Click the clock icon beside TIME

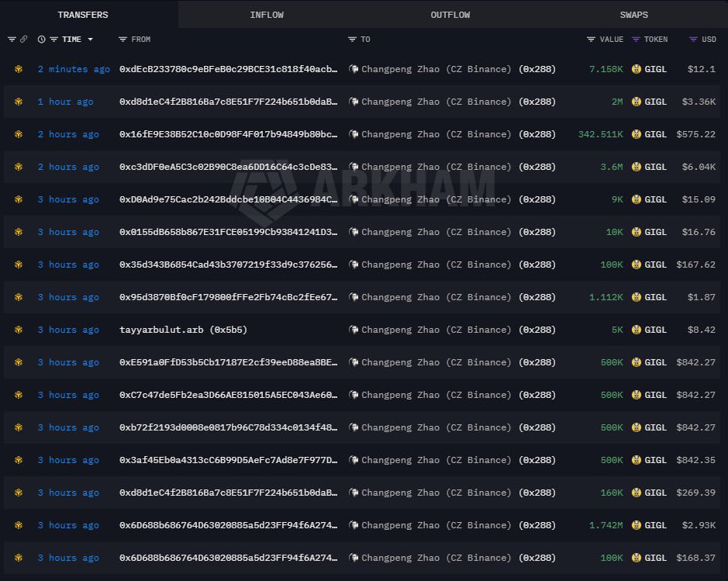click(x=41, y=40)
